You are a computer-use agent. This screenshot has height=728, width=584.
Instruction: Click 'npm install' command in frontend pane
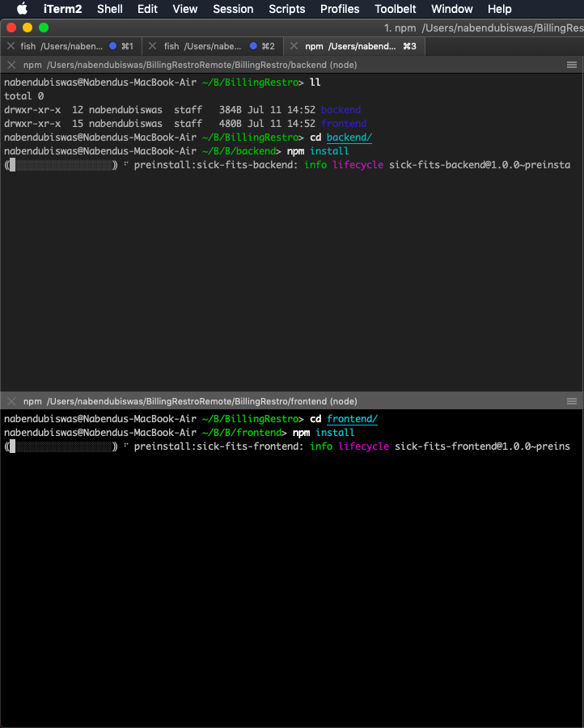click(x=324, y=433)
